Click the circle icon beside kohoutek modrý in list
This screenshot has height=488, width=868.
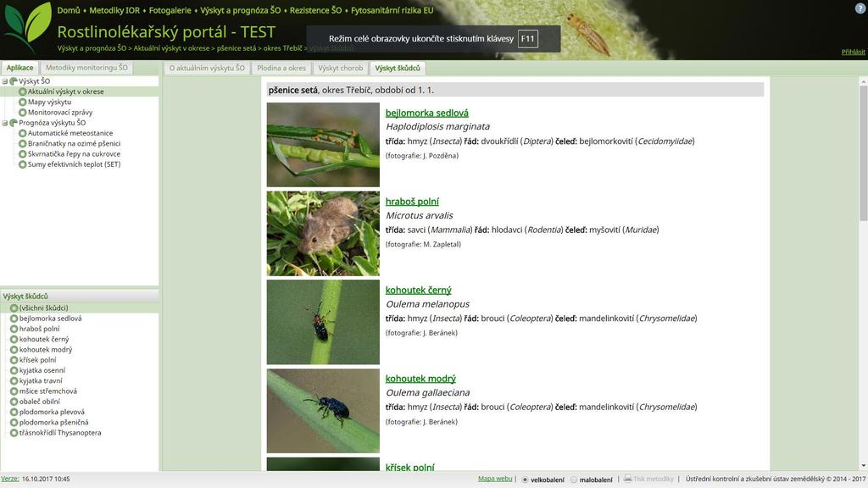(14, 350)
